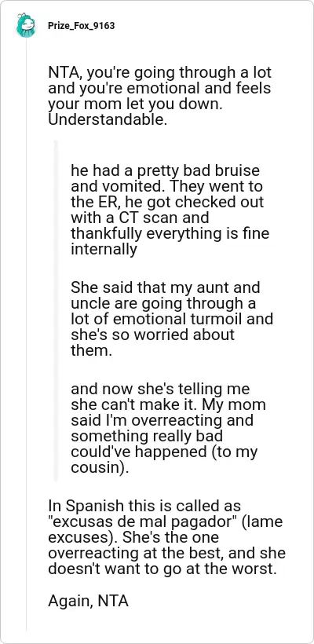Select the quote "She said that my aunt and"

point(165,287)
